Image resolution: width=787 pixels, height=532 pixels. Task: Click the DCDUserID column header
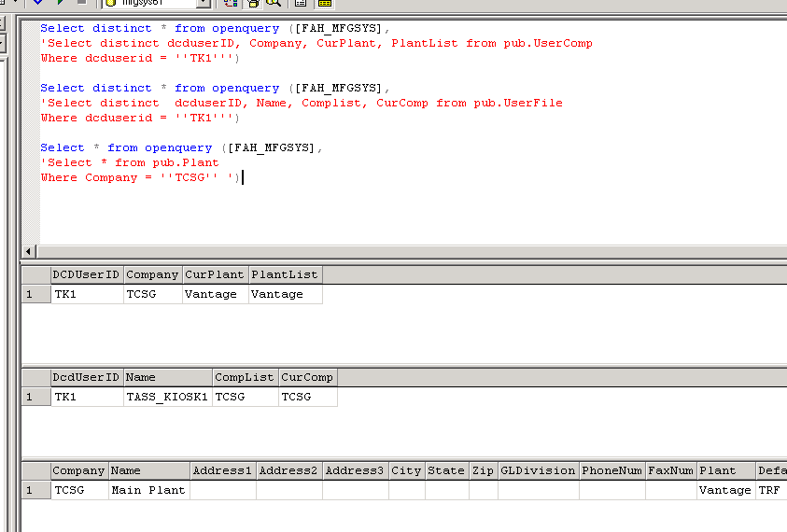88,274
